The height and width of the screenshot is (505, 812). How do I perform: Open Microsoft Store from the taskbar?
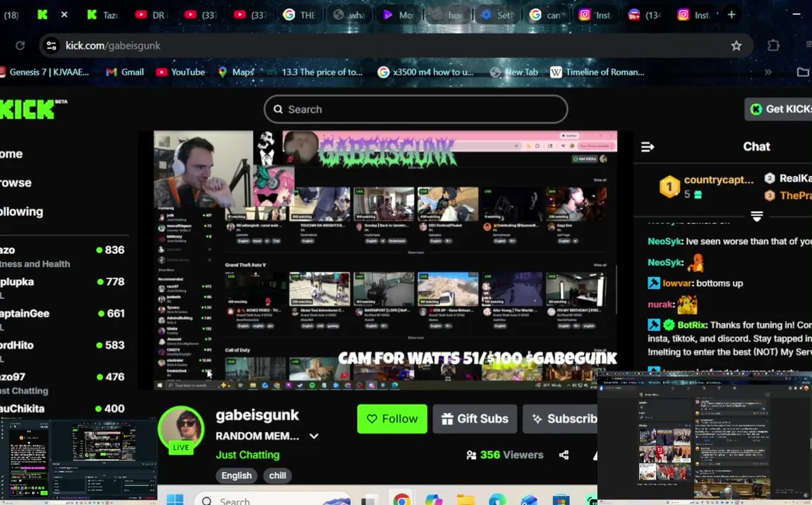pyautogui.click(x=561, y=500)
